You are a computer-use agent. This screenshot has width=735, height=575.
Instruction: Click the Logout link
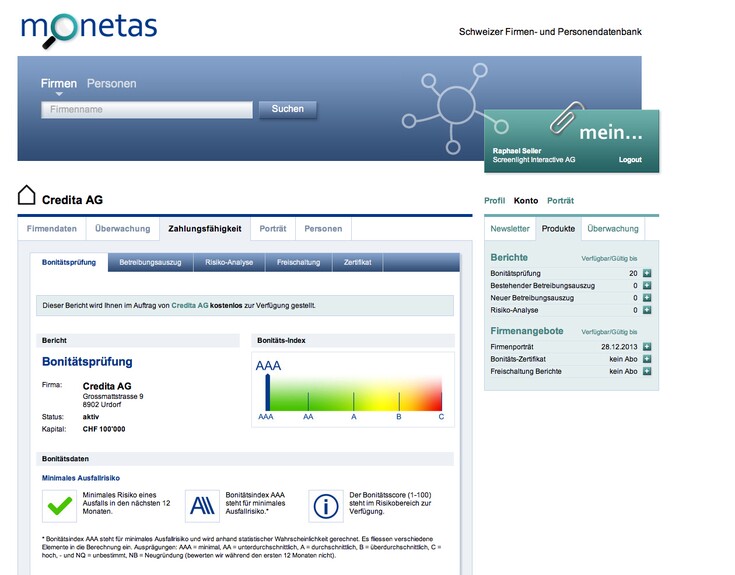pos(630,160)
